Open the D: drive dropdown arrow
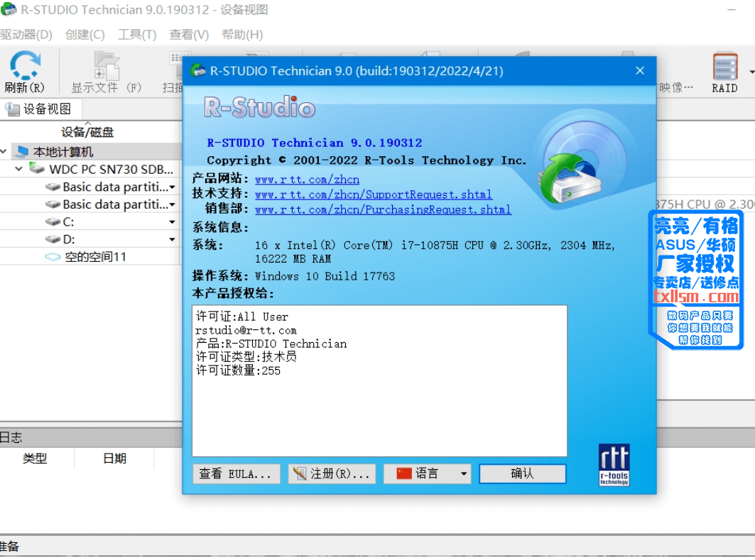This screenshot has width=755, height=560. point(172,240)
